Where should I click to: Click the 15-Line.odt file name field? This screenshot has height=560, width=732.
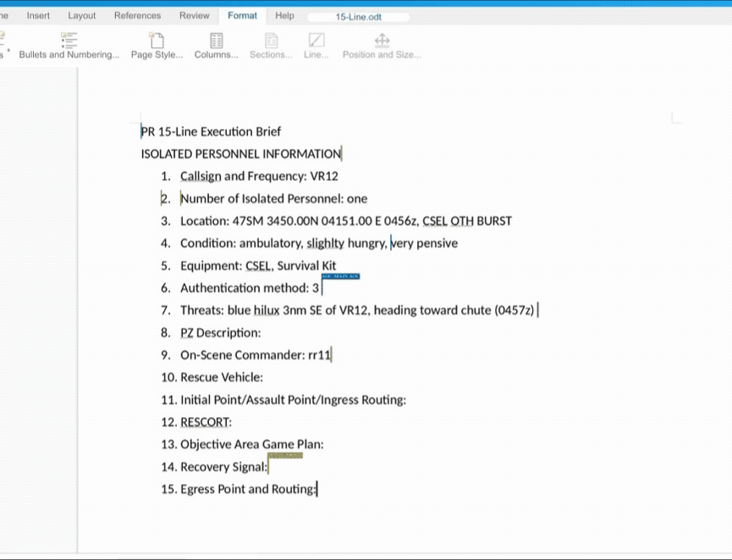[x=358, y=17]
